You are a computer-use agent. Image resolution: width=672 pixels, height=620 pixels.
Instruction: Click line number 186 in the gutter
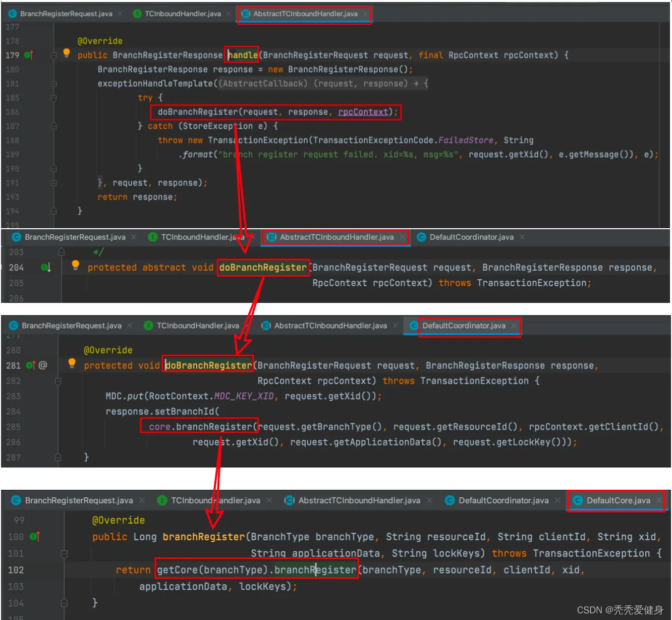[12, 112]
